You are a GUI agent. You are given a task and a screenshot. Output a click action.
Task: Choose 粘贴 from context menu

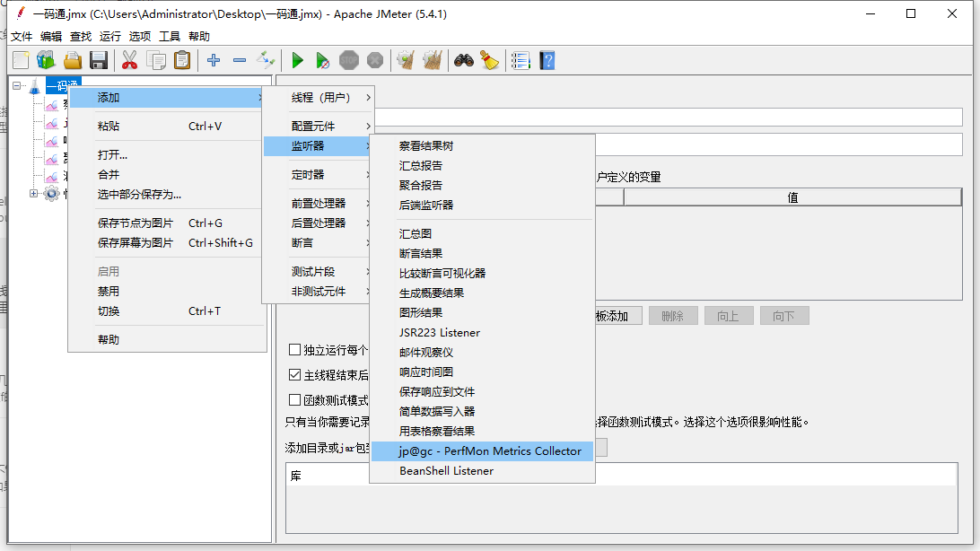point(167,127)
